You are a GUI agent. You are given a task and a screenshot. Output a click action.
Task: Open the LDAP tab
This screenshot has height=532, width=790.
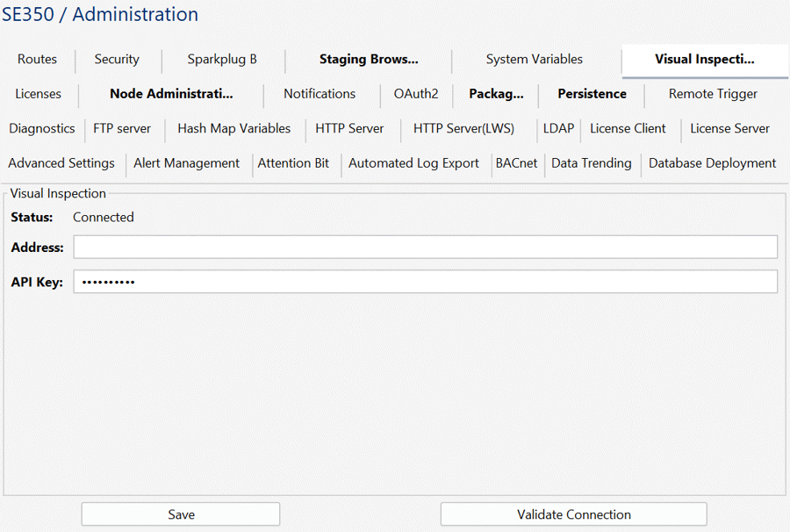point(558,128)
